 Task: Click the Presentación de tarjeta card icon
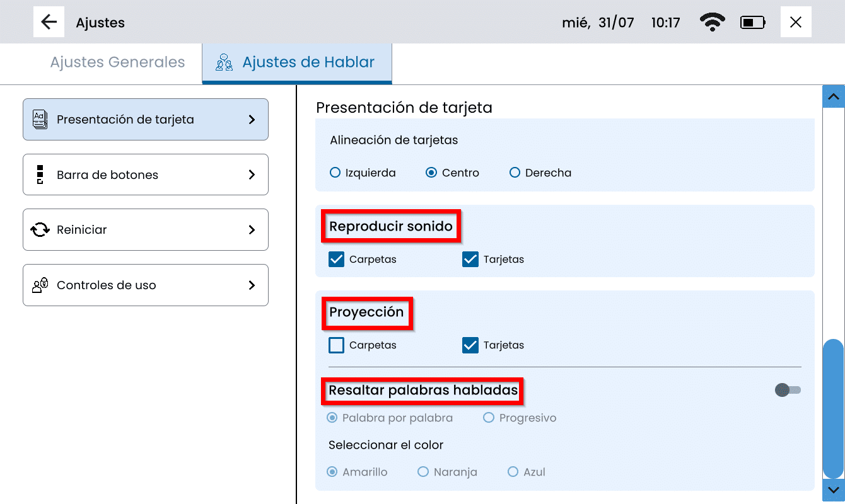(40, 119)
